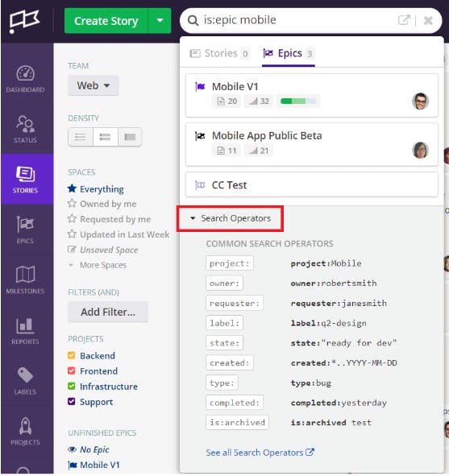
Task: Uncheck the Frontend project checkbox
Action: click(x=72, y=370)
